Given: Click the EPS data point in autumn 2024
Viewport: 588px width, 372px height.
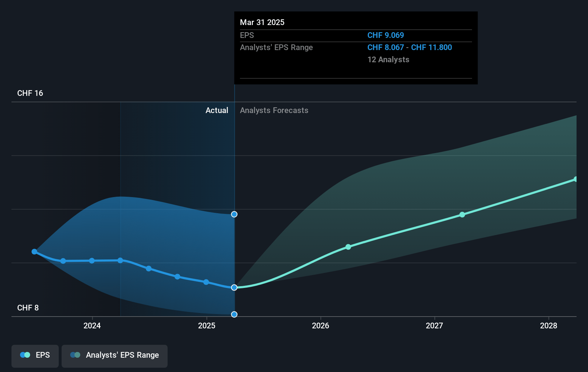Looking at the screenshot, I should [177, 277].
